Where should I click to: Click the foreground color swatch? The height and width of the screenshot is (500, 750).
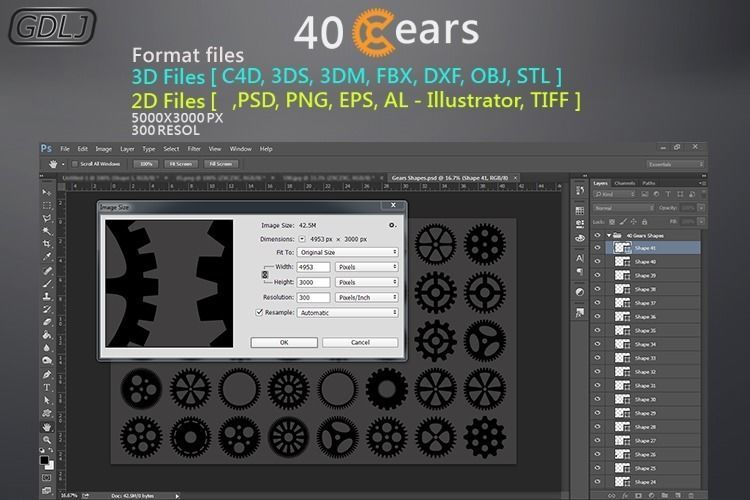pyautogui.click(x=44, y=460)
